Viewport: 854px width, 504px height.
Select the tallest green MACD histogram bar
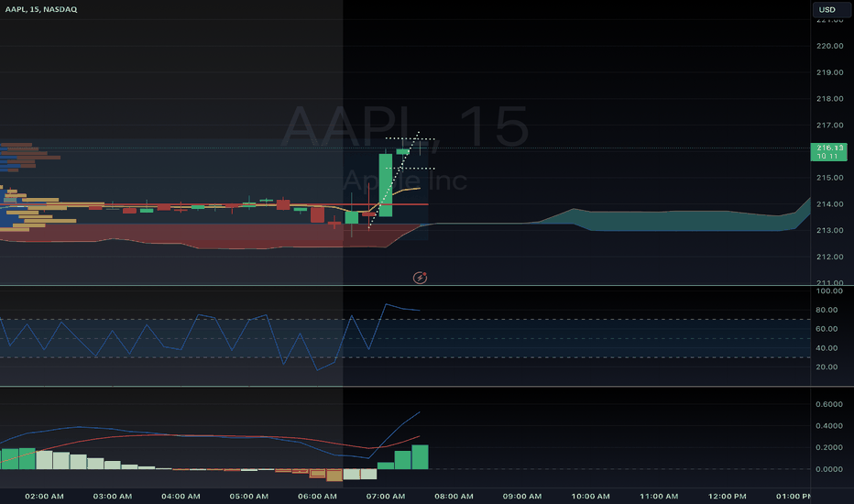pos(420,457)
